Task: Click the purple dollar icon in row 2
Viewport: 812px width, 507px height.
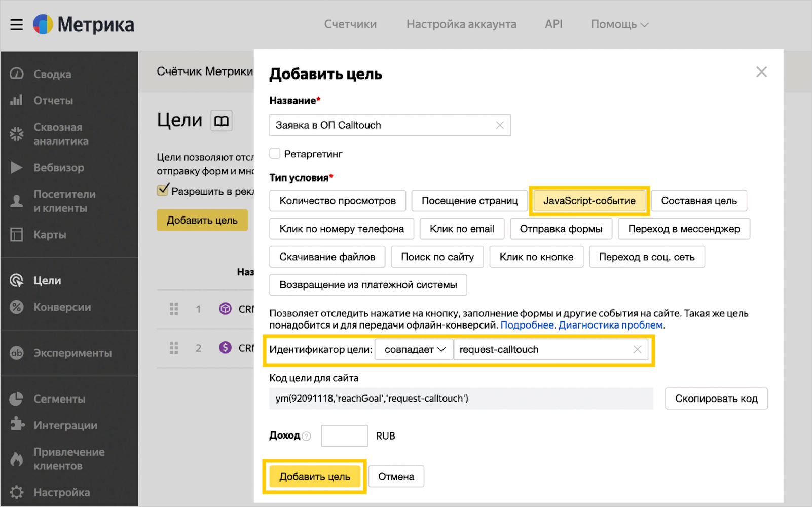Action: coord(225,348)
